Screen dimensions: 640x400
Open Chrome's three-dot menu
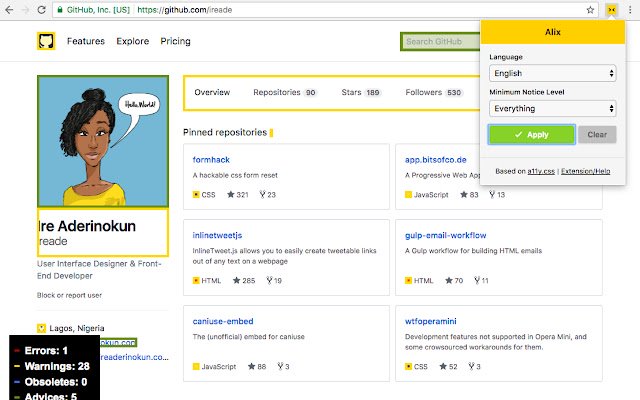(630, 10)
